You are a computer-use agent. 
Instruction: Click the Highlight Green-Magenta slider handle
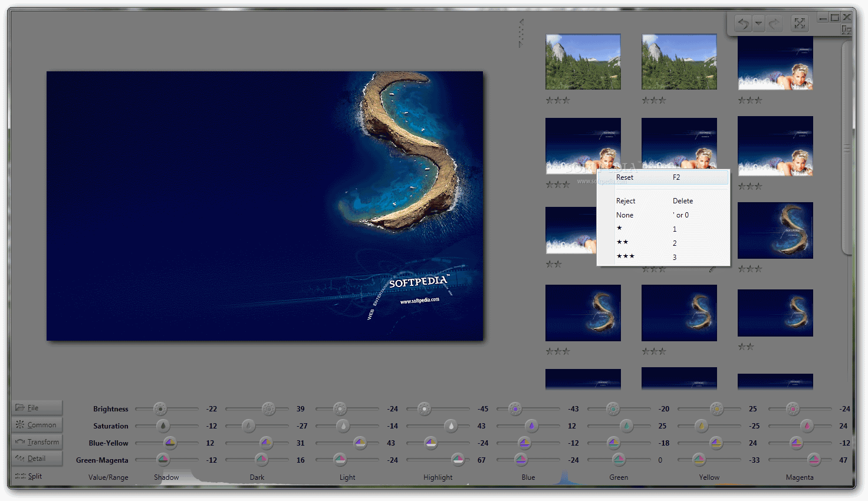[x=458, y=460]
